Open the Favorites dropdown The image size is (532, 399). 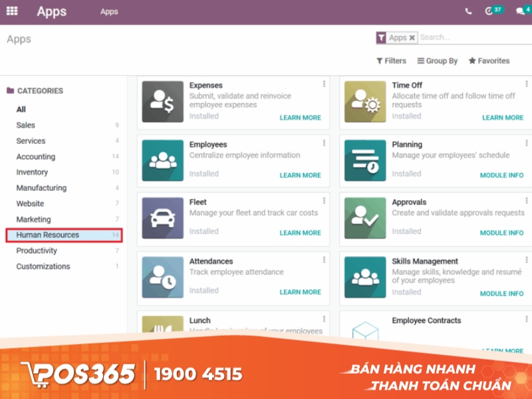click(489, 61)
